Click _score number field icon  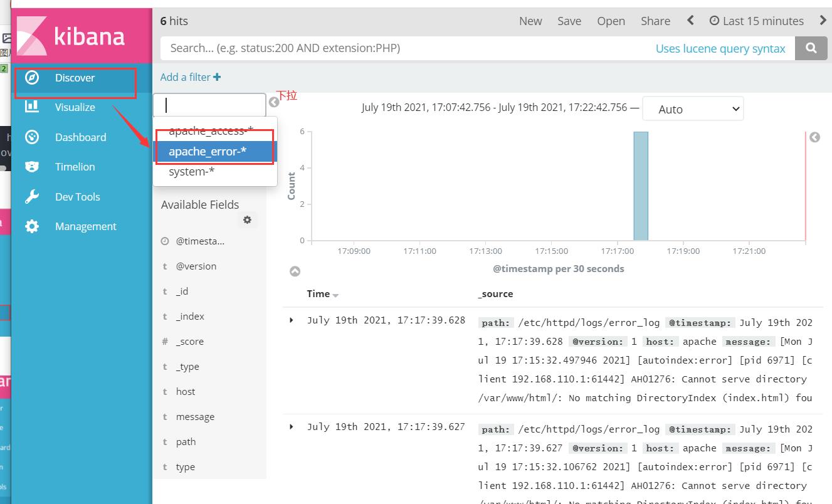pyautogui.click(x=165, y=342)
